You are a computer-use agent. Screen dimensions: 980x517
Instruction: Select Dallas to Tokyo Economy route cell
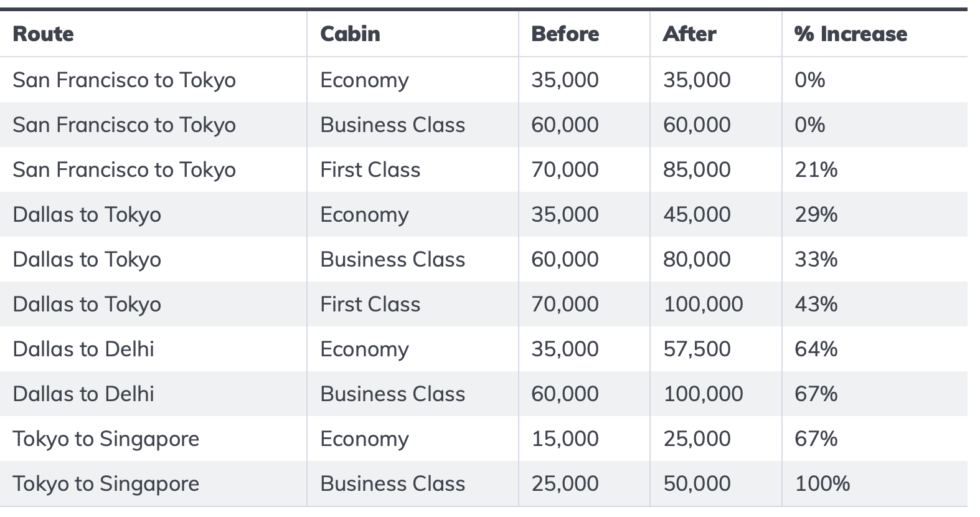87,214
